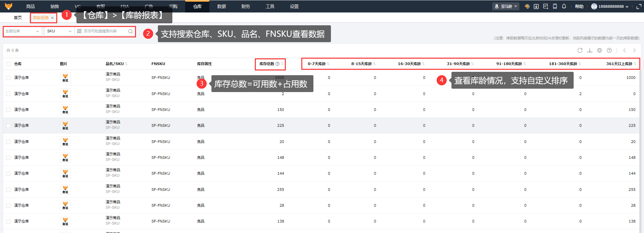Click the question mark help icon above table
Image resolution: width=644 pixels, height=233 pixels.
pos(609,50)
